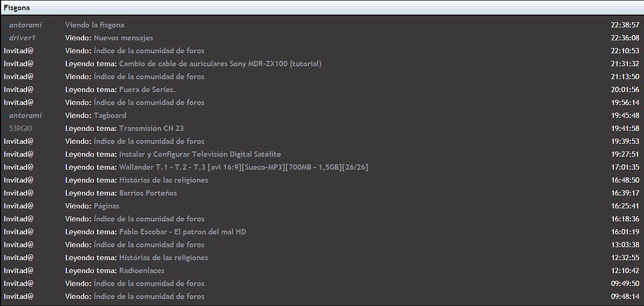
Task: Select Viendo label before Nuevos mensajes
Action: coord(78,38)
